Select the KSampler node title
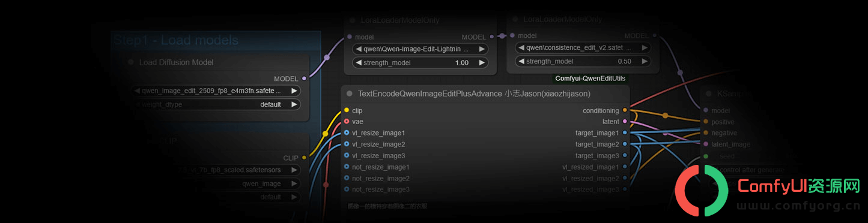 coord(734,94)
